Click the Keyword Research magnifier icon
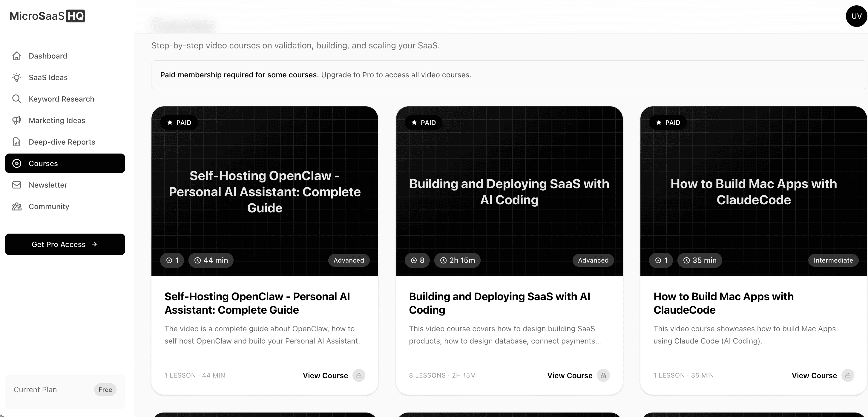868x417 pixels. tap(16, 99)
